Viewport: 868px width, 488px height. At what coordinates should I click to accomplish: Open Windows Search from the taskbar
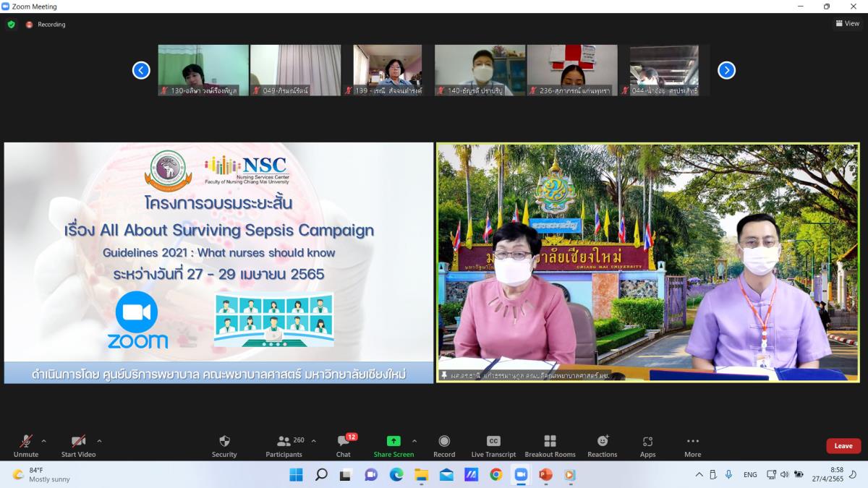tap(321, 475)
